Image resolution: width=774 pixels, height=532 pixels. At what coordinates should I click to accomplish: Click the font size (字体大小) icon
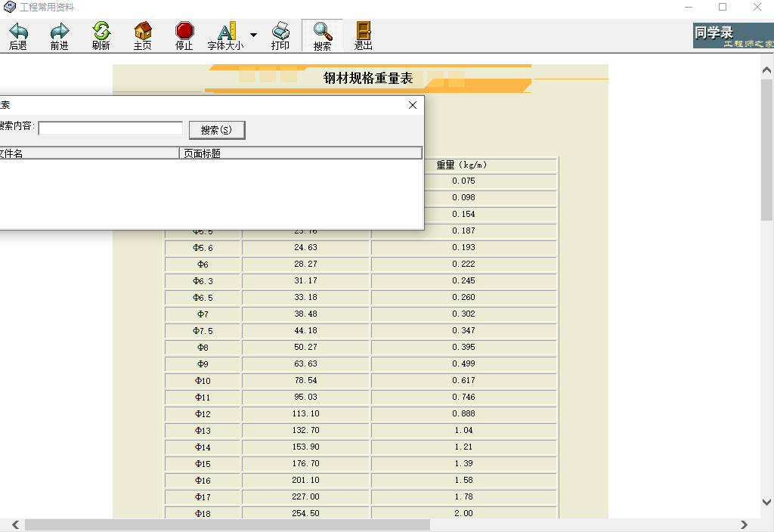pyautogui.click(x=226, y=32)
